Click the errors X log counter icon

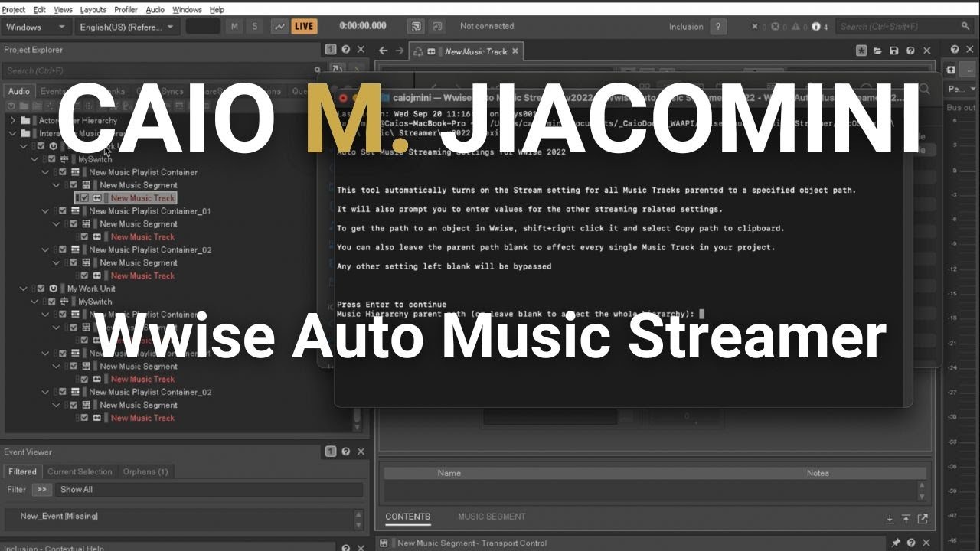[x=756, y=27]
